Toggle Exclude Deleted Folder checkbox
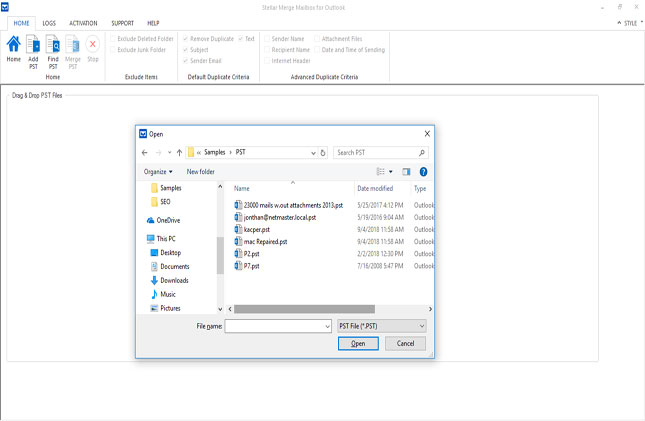Screen dimensions: 645x421 point(113,39)
